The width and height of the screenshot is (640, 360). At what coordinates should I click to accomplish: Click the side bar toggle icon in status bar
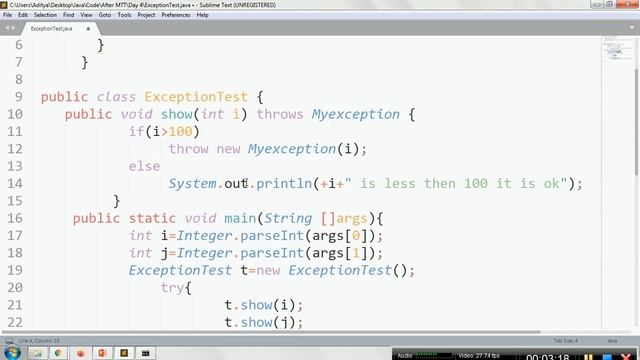(9, 341)
